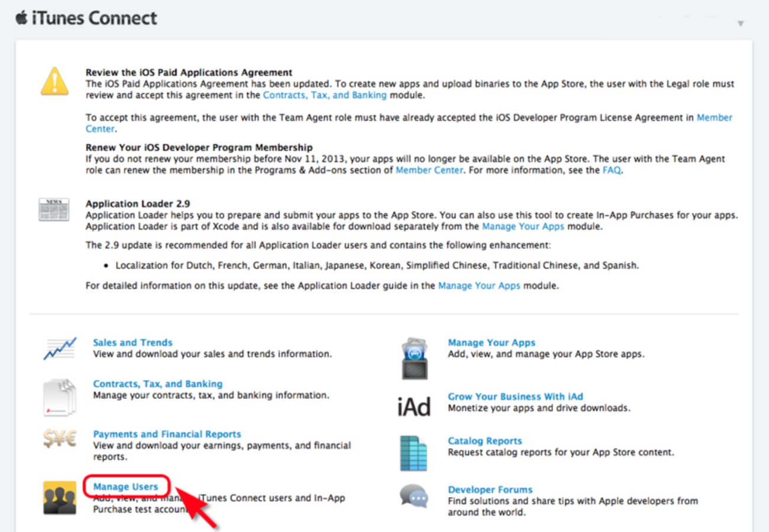
Task: Expand the account dropdown arrow in the header
Action: click(x=741, y=24)
